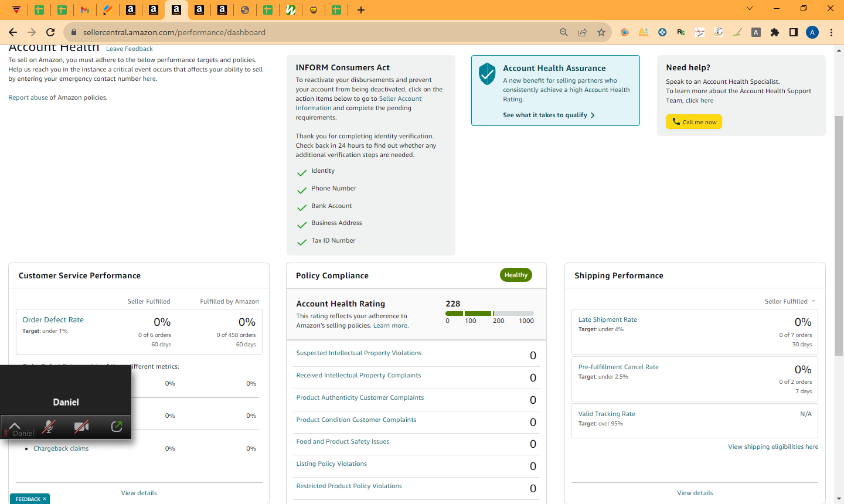Click the gray letter A extension icon

pos(756,32)
